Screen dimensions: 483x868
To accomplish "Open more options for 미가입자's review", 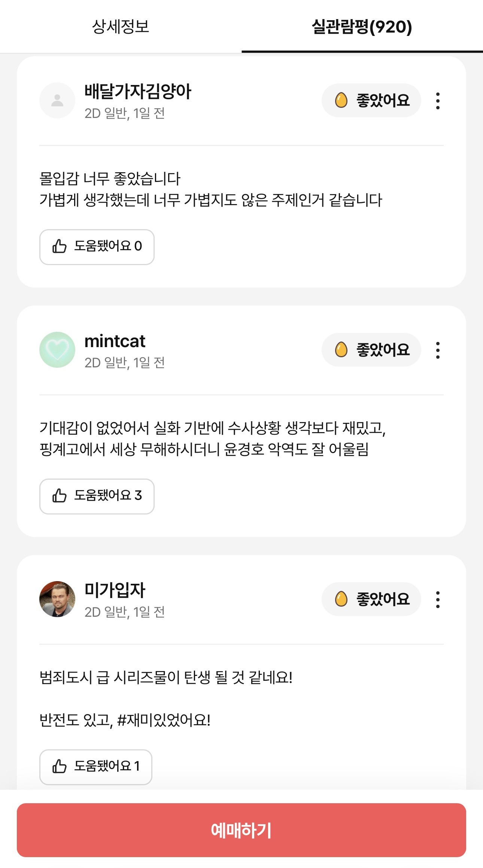I will 438,600.
